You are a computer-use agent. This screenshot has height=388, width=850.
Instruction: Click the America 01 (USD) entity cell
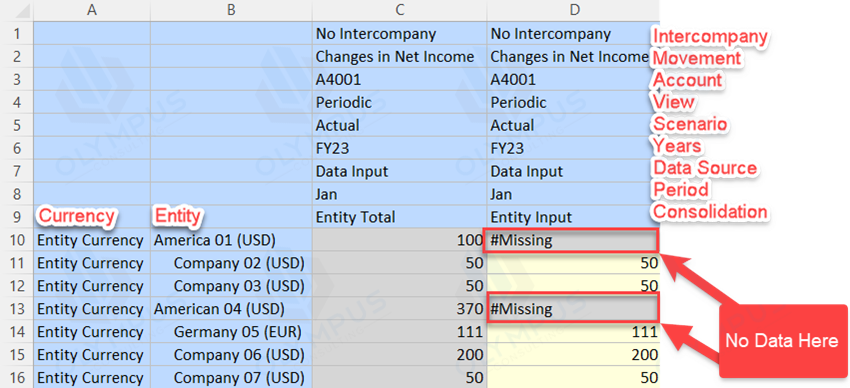coord(231,240)
